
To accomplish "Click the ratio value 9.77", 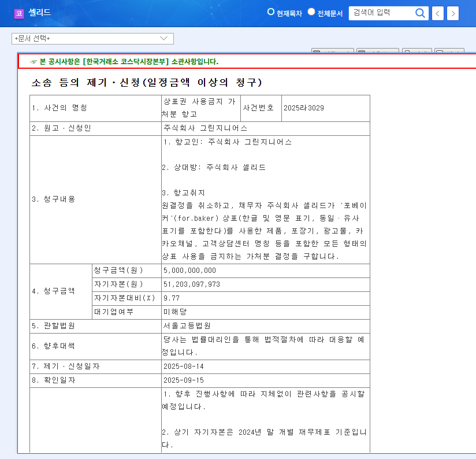I will pos(172,298).
